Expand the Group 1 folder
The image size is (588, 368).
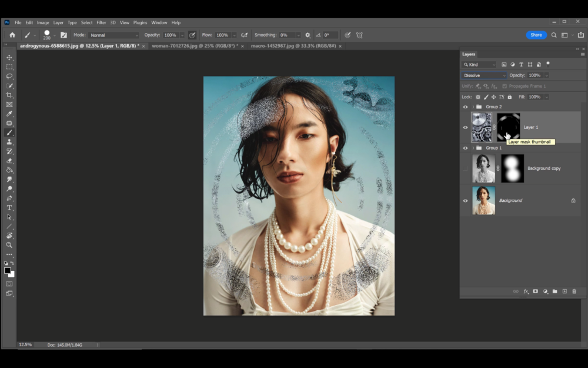[472, 148]
